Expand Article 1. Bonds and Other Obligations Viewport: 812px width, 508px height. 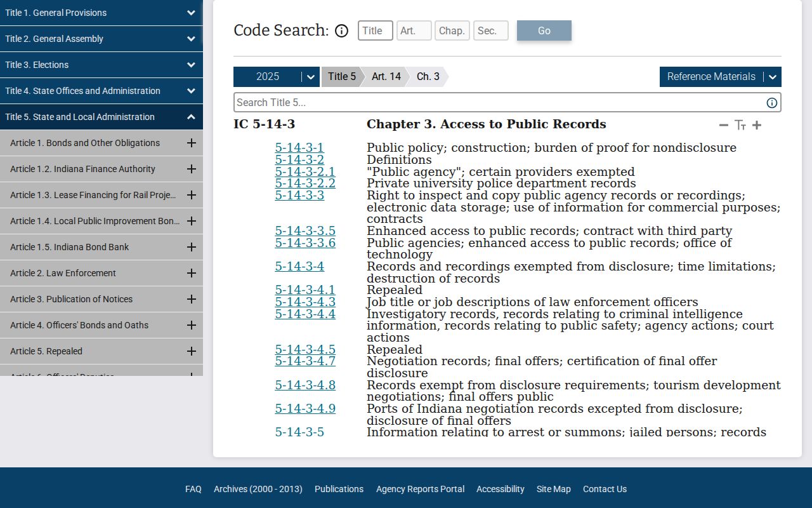[191, 143]
